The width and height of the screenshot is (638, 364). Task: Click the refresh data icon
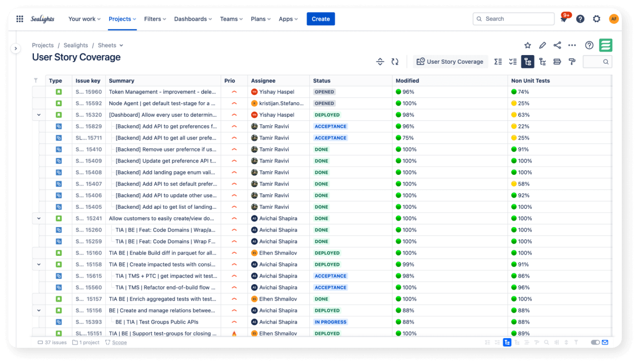pyautogui.click(x=395, y=61)
